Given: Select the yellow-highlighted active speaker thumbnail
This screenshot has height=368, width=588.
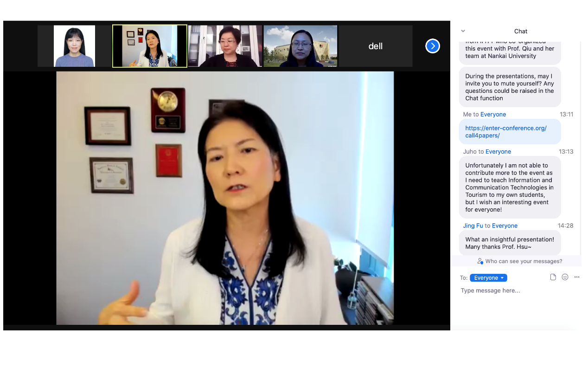Looking at the screenshot, I should coord(150,46).
